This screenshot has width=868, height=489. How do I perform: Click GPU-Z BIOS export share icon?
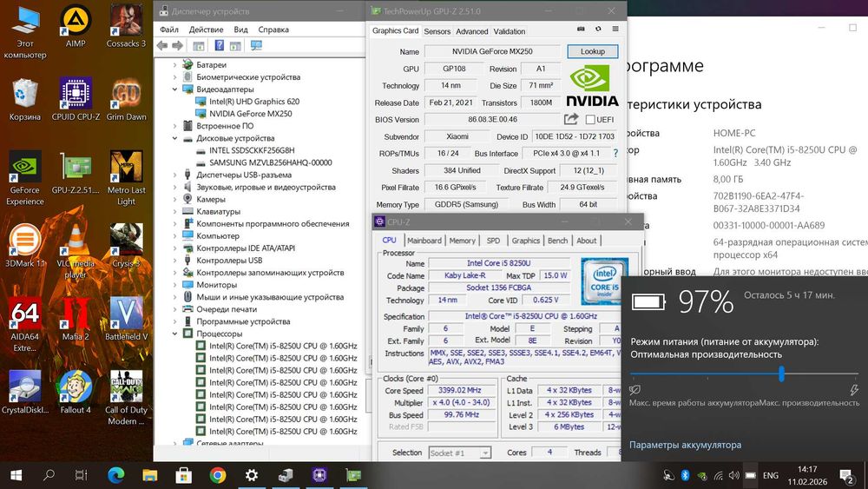click(x=571, y=119)
